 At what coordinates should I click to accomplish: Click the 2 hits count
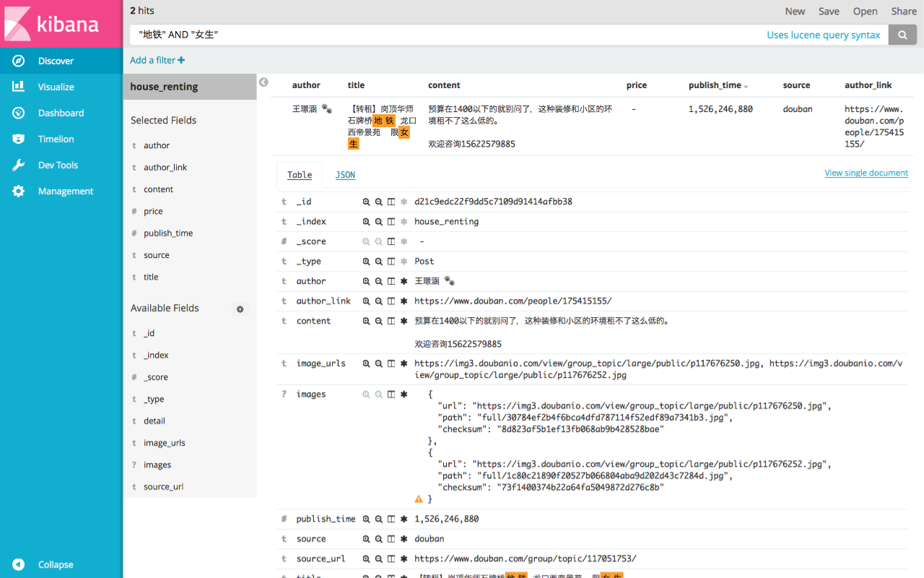coord(142,11)
